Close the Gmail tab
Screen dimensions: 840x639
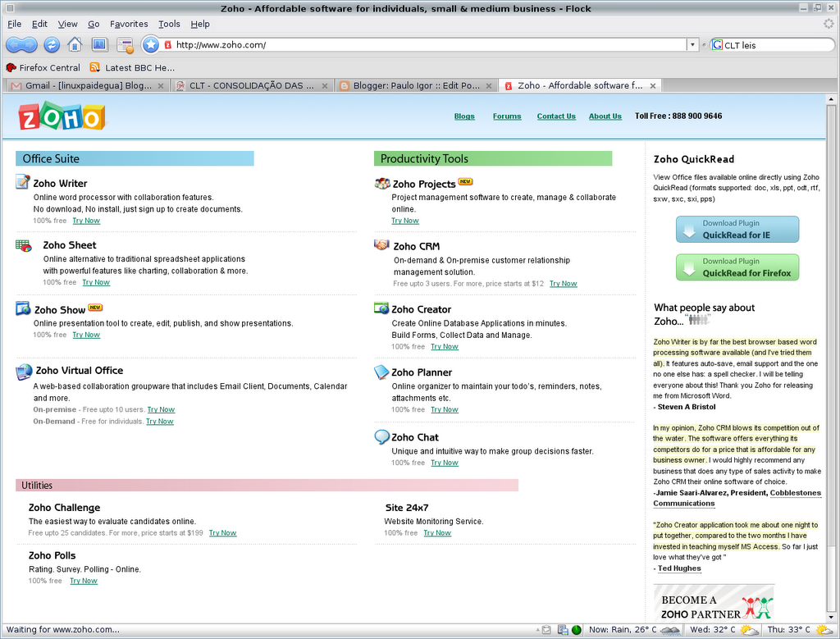[161, 85]
